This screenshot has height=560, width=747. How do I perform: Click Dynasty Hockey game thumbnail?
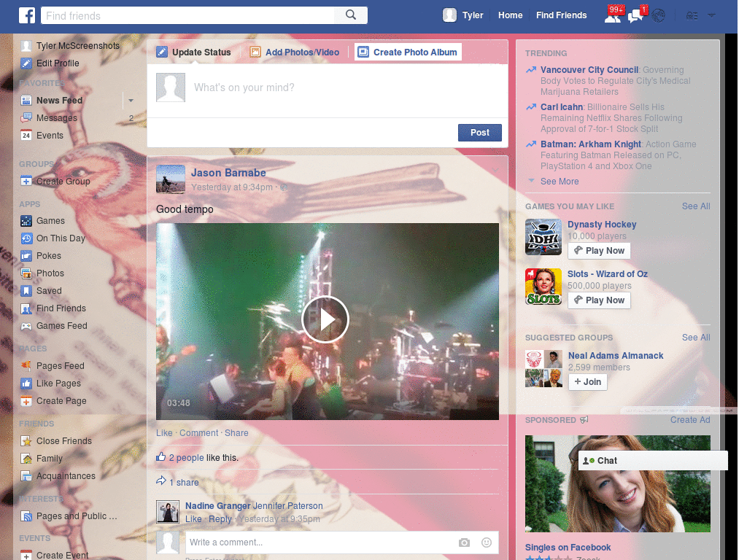543,237
